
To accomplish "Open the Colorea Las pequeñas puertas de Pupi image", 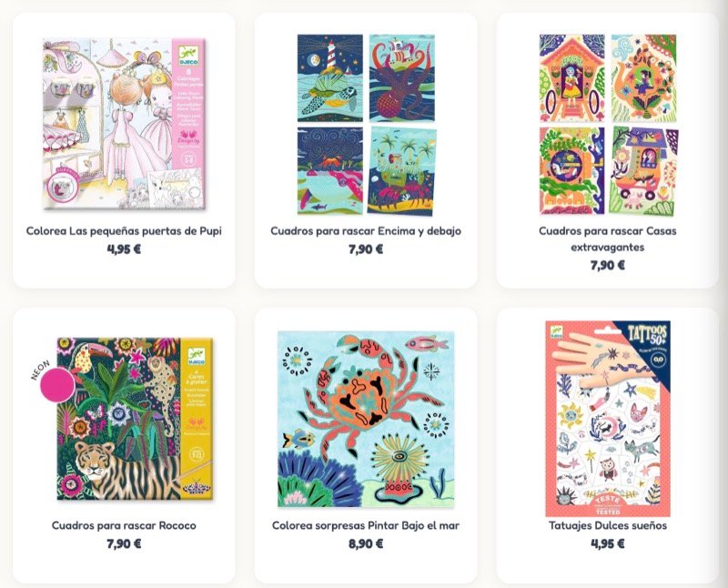I will click(x=124, y=125).
